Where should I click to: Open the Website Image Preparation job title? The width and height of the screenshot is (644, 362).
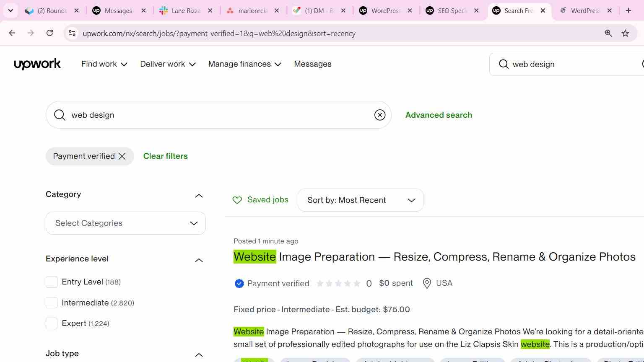click(434, 257)
